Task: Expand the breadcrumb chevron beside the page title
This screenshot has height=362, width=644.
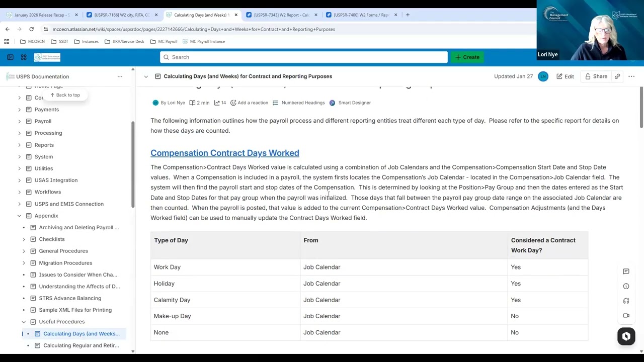Action: pyautogui.click(x=146, y=76)
